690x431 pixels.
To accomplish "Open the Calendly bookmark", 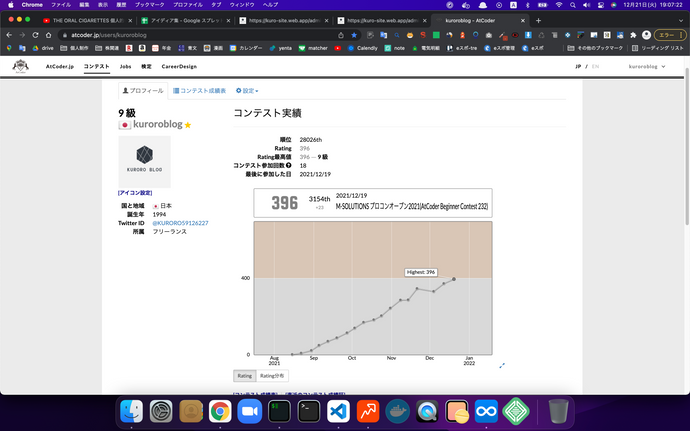I will (363, 48).
